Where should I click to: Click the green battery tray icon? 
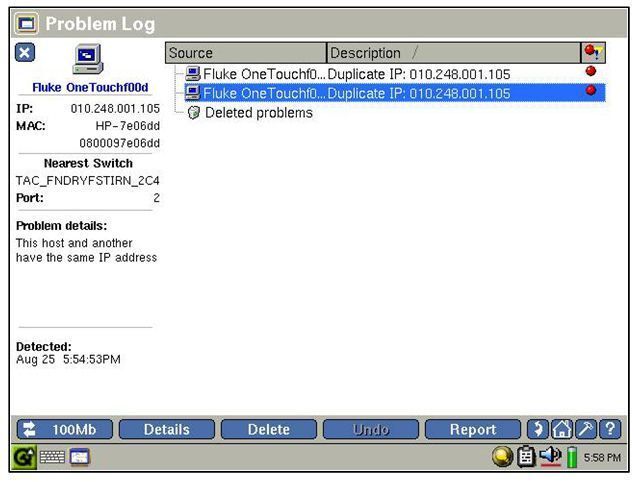[x=572, y=457]
